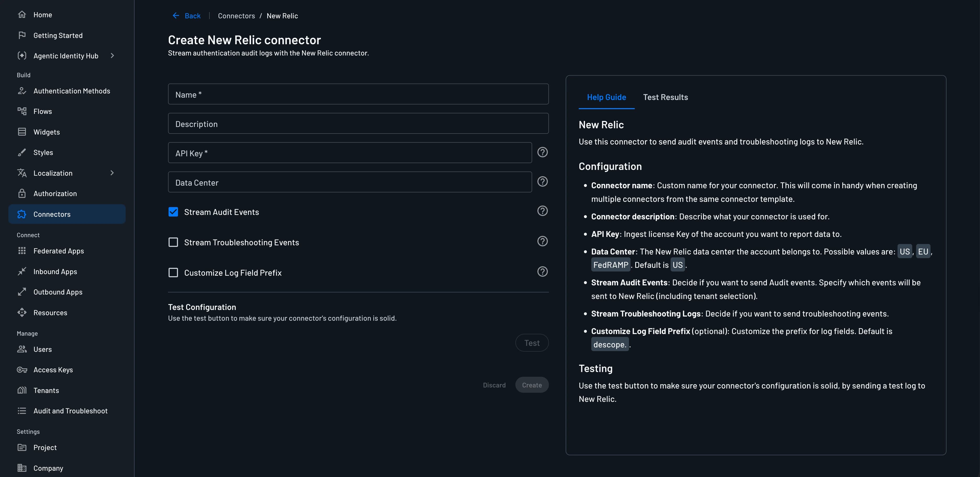Open the Access Keys sidebar link
Viewport: 980px width, 477px height.
click(x=67, y=369)
